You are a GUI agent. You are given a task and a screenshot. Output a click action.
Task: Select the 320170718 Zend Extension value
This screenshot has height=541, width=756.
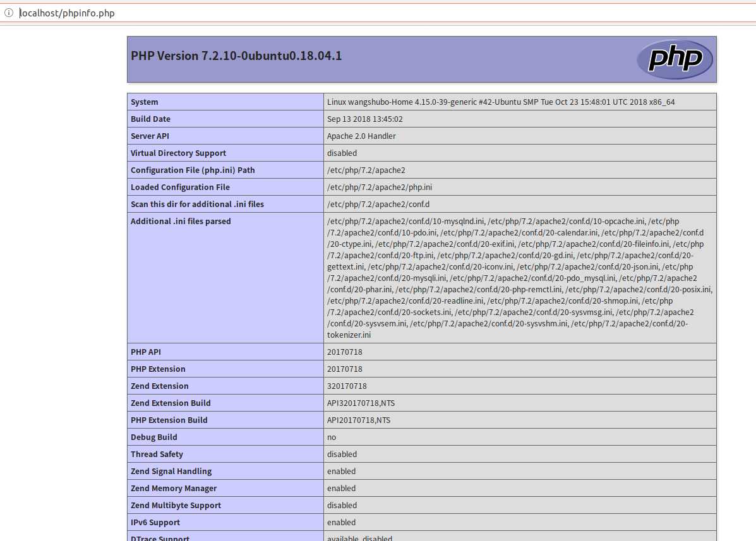[x=347, y=386]
